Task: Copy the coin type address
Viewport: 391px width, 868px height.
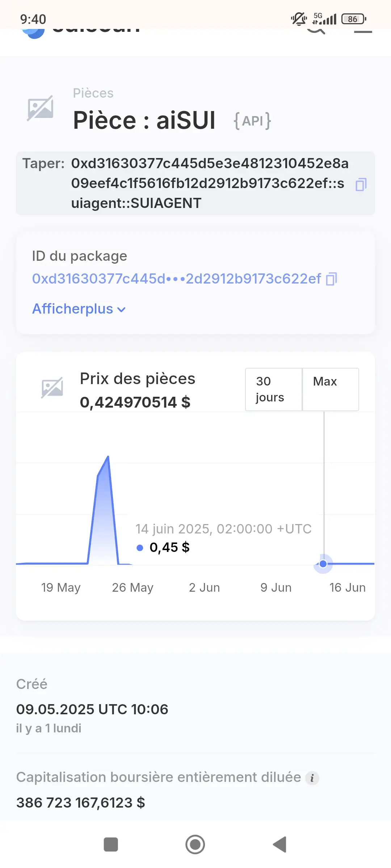Action: pyautogui.click(x=361, y=184)
